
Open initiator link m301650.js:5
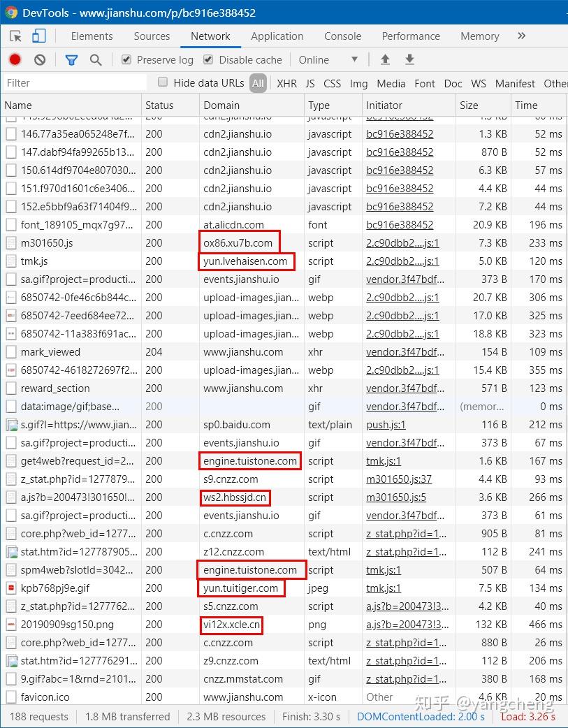click(x=395, y=497)
